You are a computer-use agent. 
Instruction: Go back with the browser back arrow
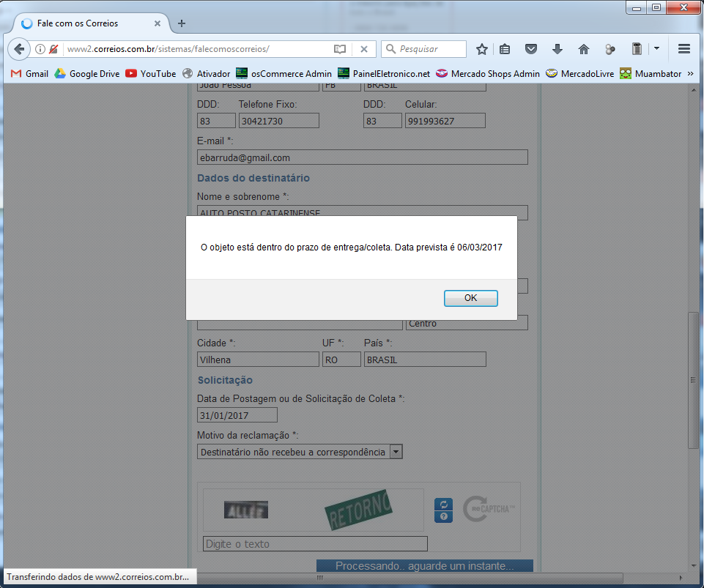coord(19,49)
